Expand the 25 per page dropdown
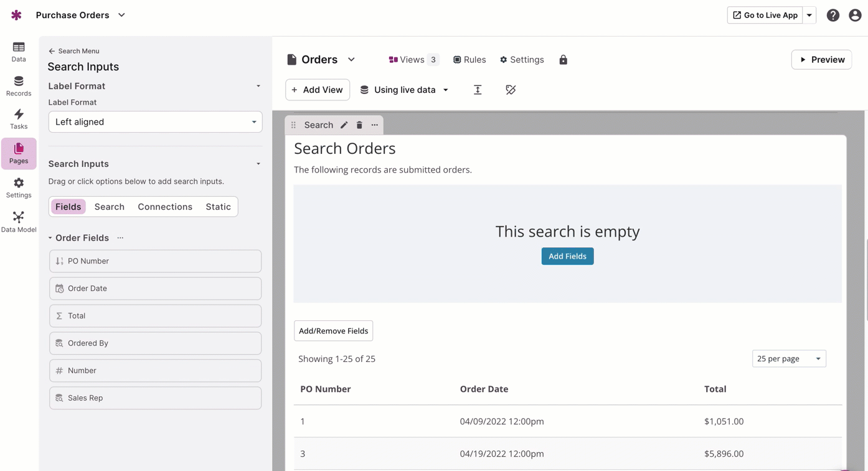Screen dimensions: 868x471 (x=788, y=359)
